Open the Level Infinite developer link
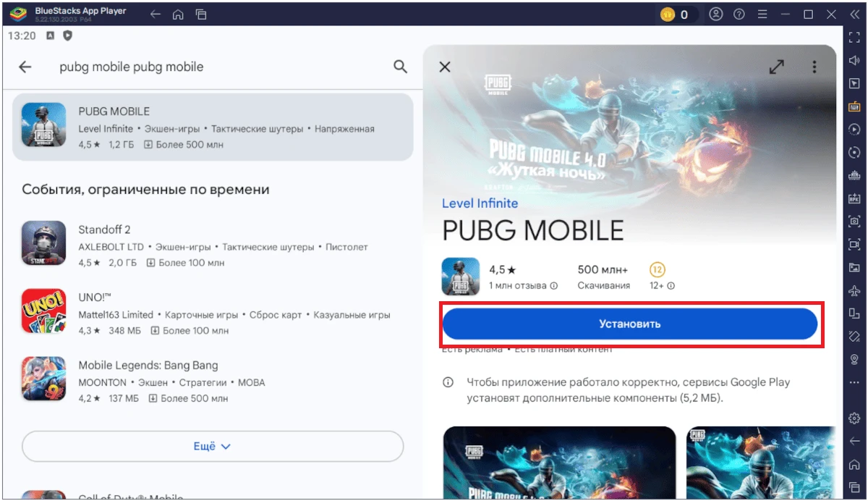Image resolution: width=868 pixels, height=501 pixels. click(x=480, y=203)
